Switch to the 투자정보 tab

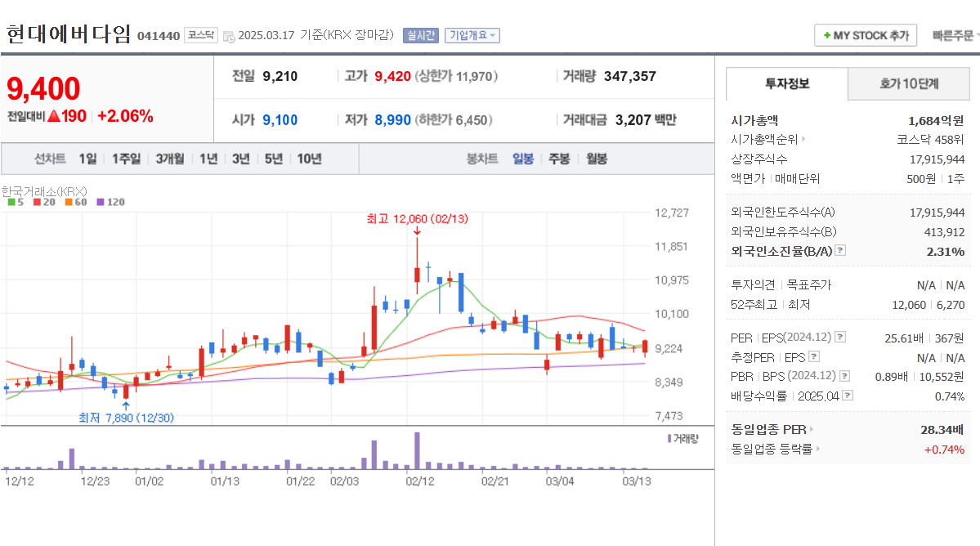pos(787,83)
